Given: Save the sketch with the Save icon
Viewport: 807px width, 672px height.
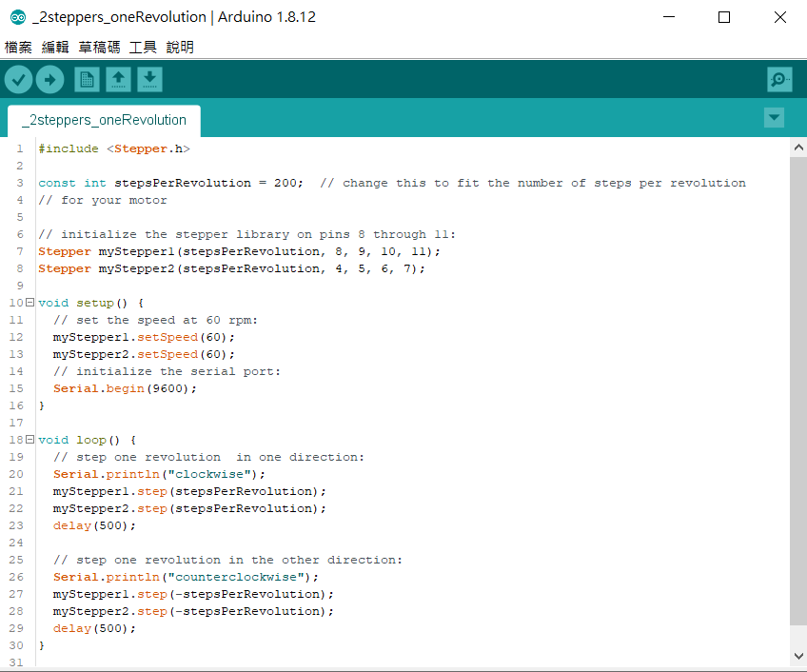Looking at the screenshot, I should (149, 80).
